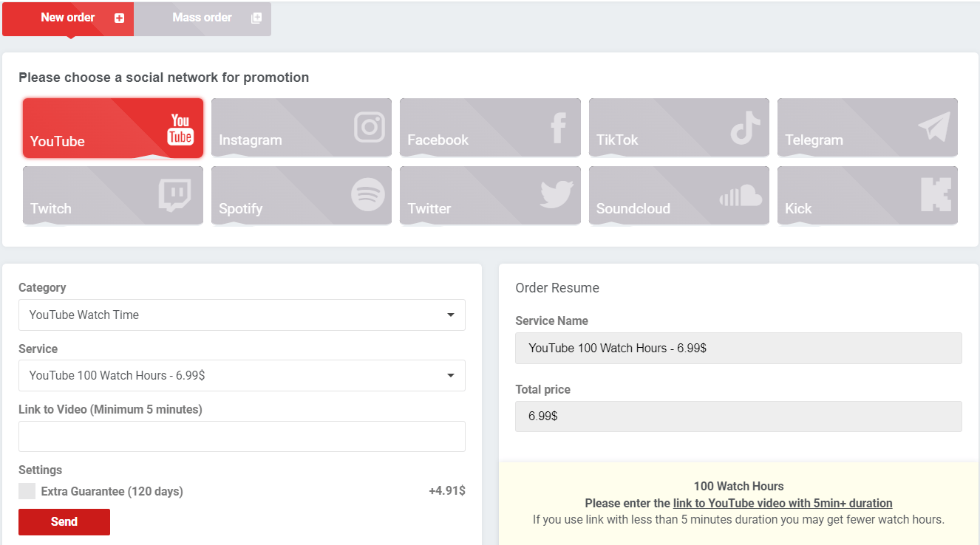Pick the Spotify network tile
Screen dimensions: 980x545
coord(301,196)
